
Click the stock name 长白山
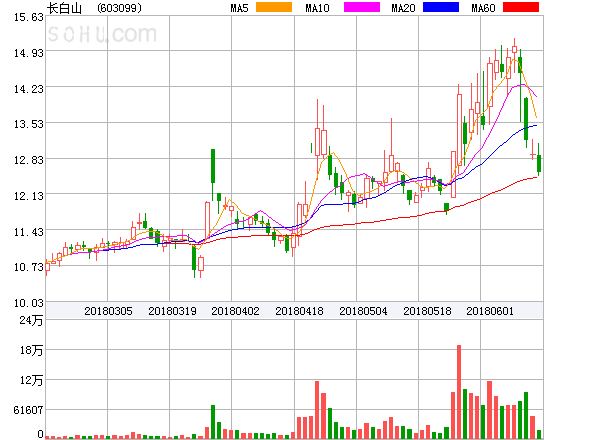(64, 8)
